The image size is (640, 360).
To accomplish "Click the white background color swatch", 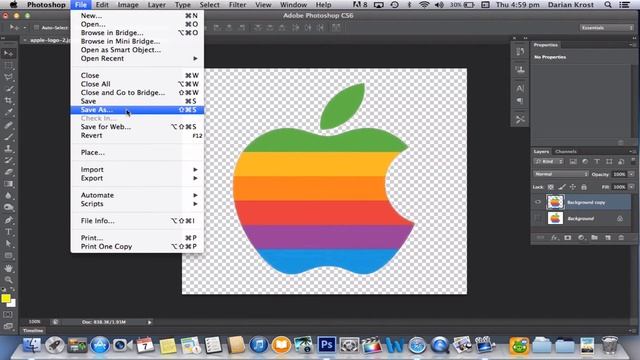I will pos(12,304).
